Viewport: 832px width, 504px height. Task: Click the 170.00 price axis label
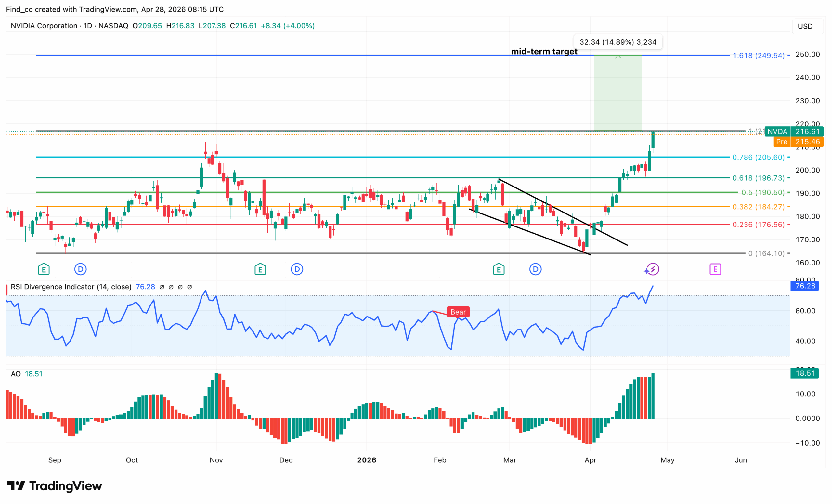point(807,240)
